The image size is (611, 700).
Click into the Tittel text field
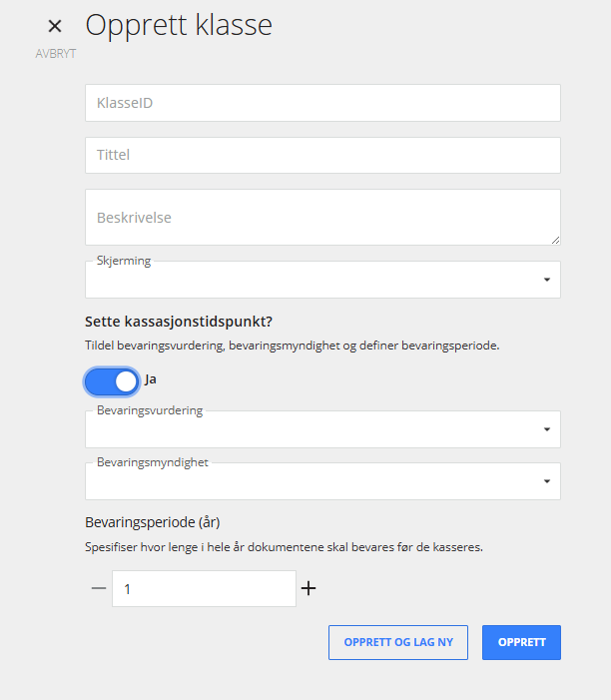pyautogui.click(x=322, y=155)
